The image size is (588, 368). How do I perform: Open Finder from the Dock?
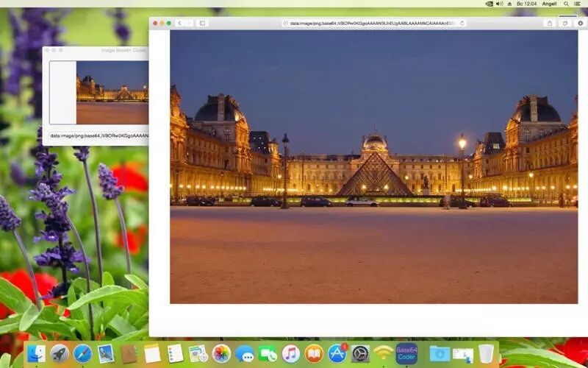tap(36, 354)
